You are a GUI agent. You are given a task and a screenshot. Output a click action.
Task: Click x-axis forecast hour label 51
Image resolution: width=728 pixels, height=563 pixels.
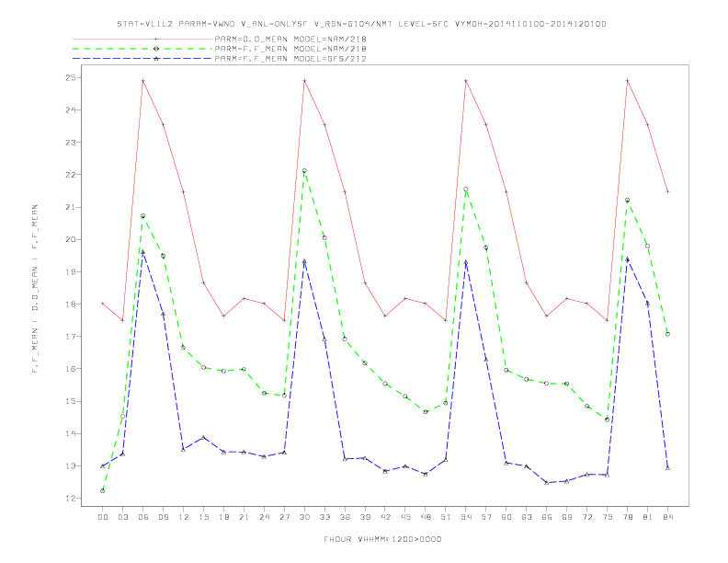coord(446,517)
